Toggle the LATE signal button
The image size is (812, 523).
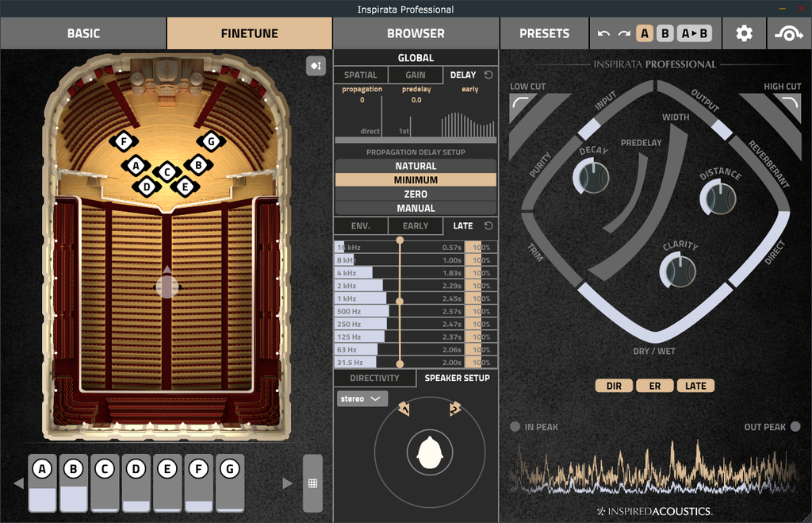pos(695,386)
